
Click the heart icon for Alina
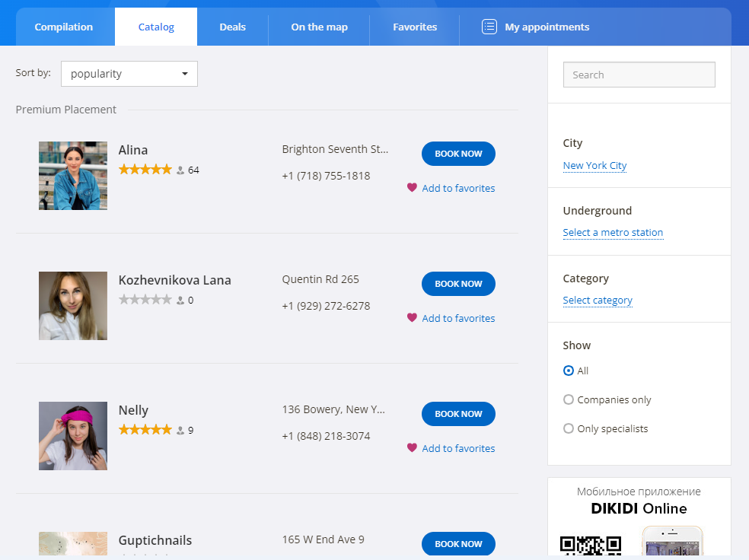pos(412,188)
